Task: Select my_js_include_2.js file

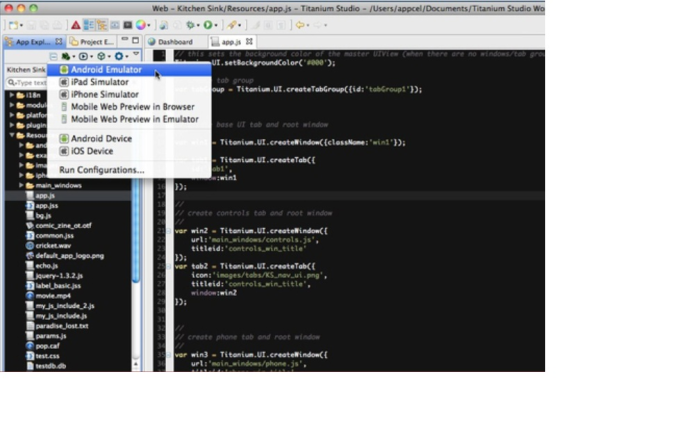Action: click(x=65, y=306)
